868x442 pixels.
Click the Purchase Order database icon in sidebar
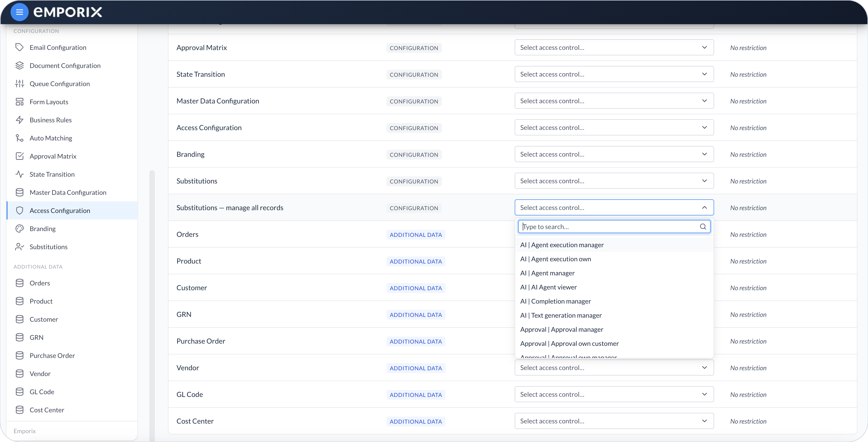click(20, 355)
